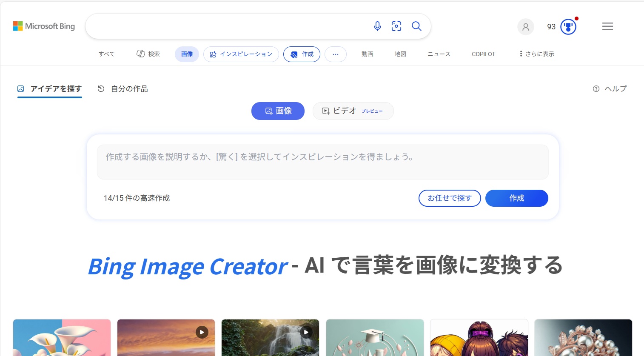
Task: Expand the ellipsis more pill
Action: point(336,54)
